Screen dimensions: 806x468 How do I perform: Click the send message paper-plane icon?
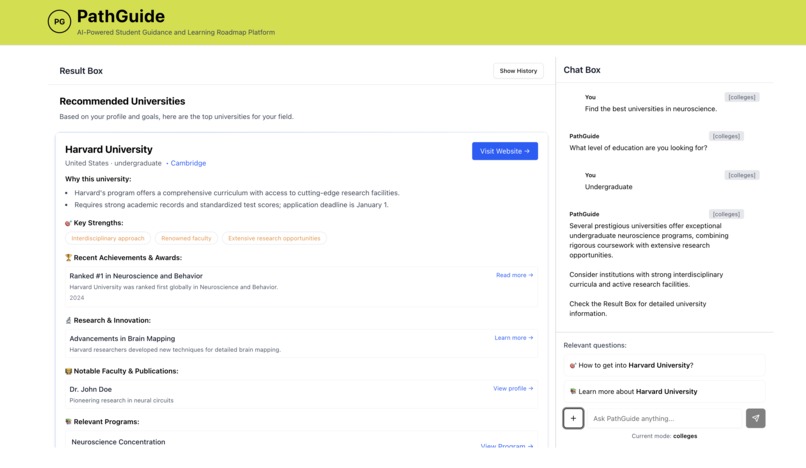(x=755, y=418)
